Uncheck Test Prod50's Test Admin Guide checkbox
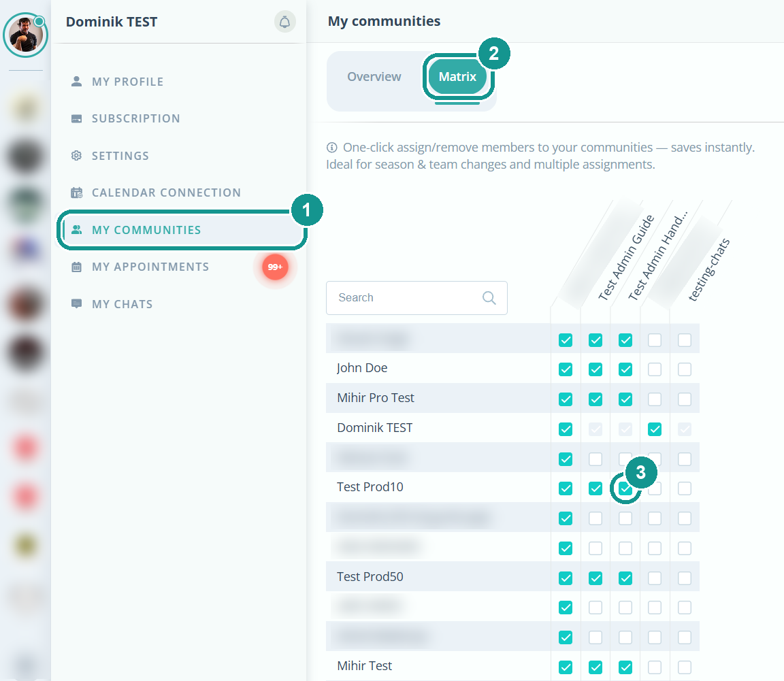Viewport: 784px width, 681px height. [x=595, y=578]
